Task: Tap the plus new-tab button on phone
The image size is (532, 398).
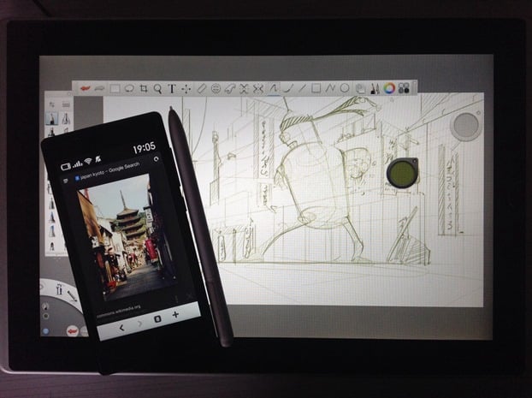Action: coord(175,314)
